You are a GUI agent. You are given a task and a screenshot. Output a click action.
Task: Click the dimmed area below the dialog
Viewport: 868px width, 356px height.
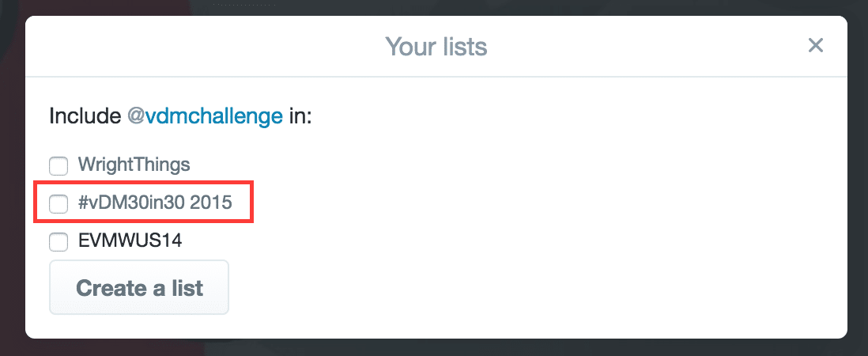pyautogui.click(x=435, y=348)
